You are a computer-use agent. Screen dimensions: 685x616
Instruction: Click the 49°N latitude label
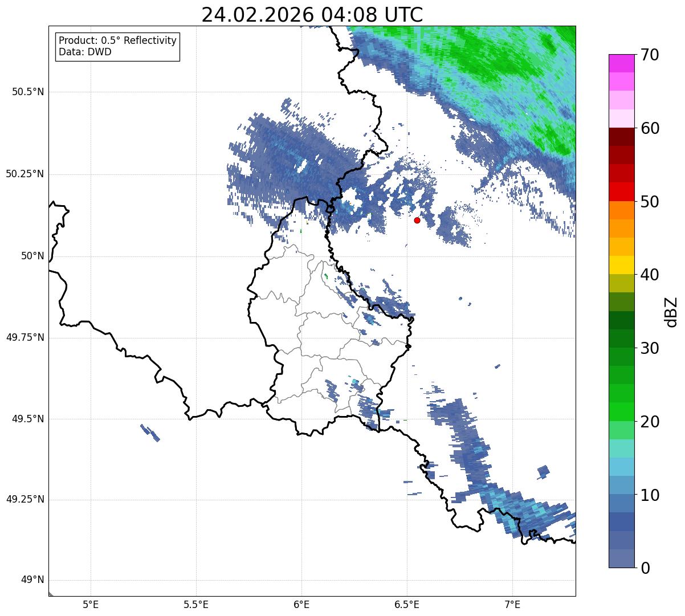pyautogui.click(x=32, y=580)
